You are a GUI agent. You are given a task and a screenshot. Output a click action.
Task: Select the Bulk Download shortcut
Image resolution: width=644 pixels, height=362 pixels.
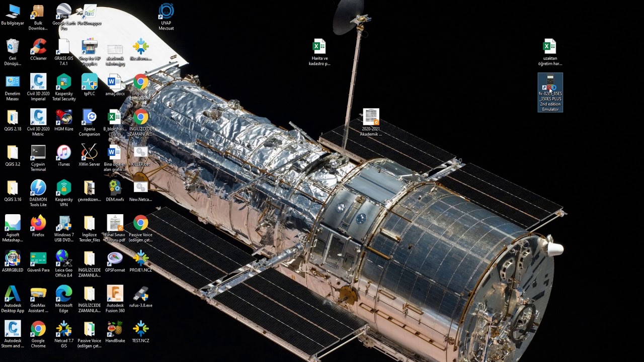pos(38,17)
